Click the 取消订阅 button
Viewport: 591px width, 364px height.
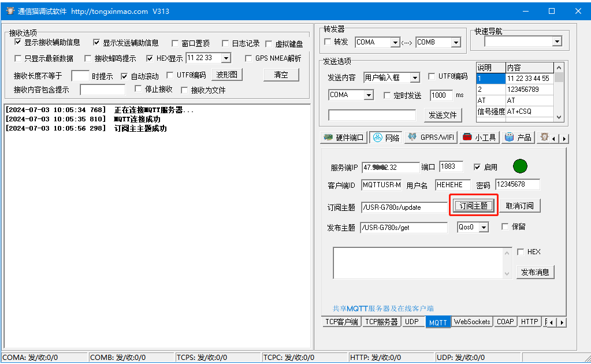[520, 206]
